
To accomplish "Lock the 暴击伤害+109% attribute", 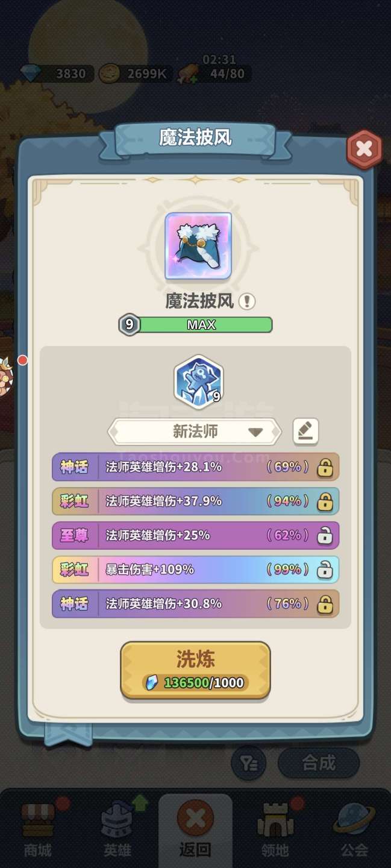I will coord(325,569).
